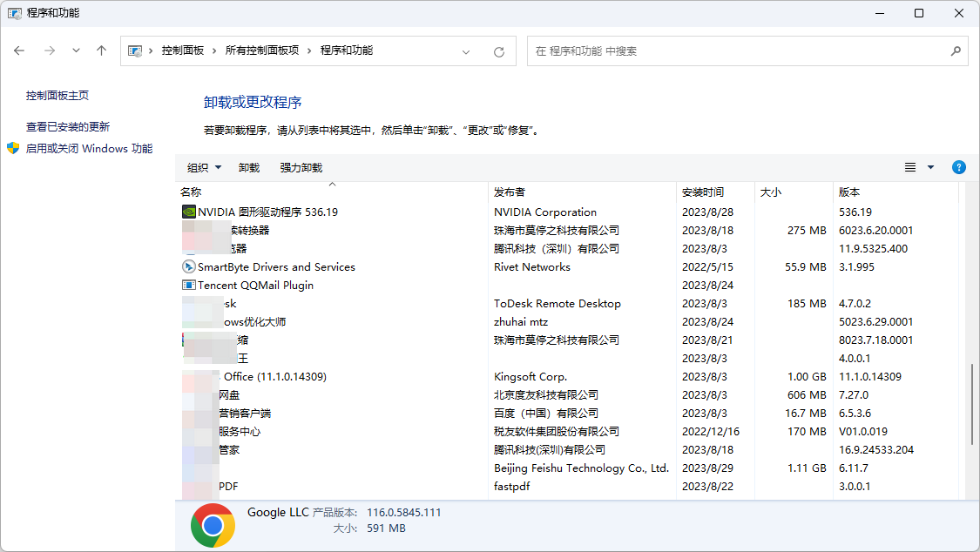Select the program ending in 转换器
This screenshot has width=980, height=552.
(x=250, y=231)
